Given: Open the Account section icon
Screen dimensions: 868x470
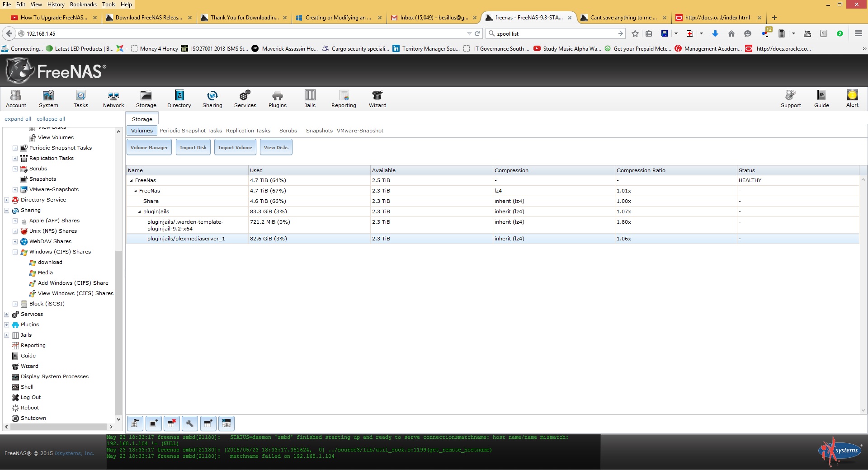Looking at the screenshot, I should point(16,99).
